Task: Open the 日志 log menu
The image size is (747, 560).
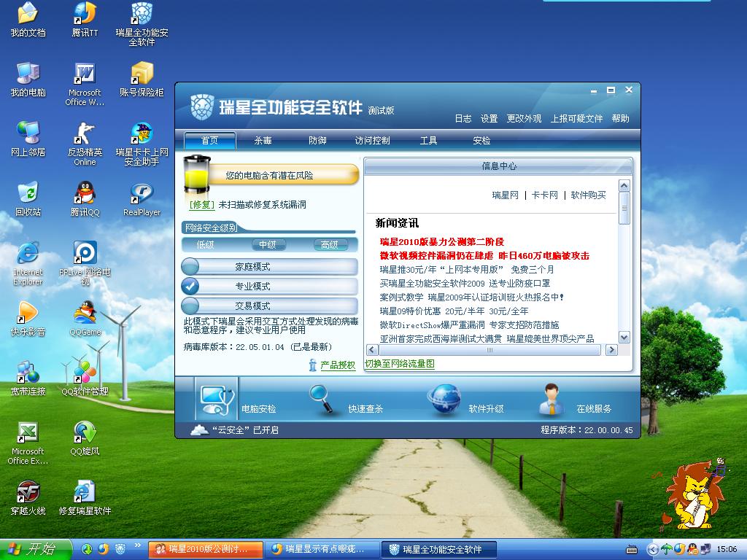Action: [x=463, y=119]
